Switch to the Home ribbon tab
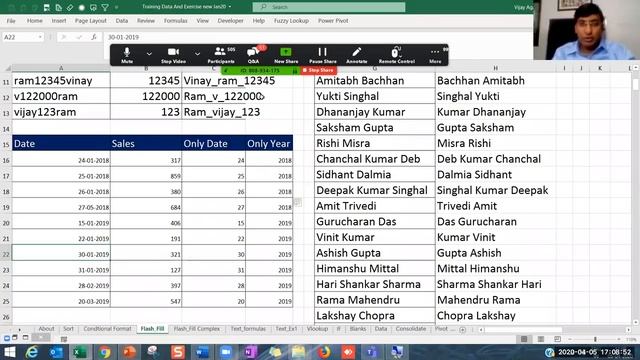Image resolution: width=640 pixels, height=360 pixels. coord(35,21)
